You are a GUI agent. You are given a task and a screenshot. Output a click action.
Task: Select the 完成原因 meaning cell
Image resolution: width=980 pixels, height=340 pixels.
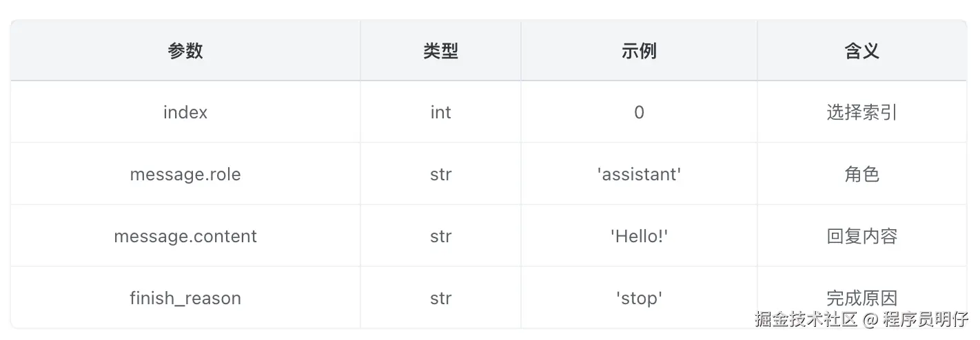(861, 297)
